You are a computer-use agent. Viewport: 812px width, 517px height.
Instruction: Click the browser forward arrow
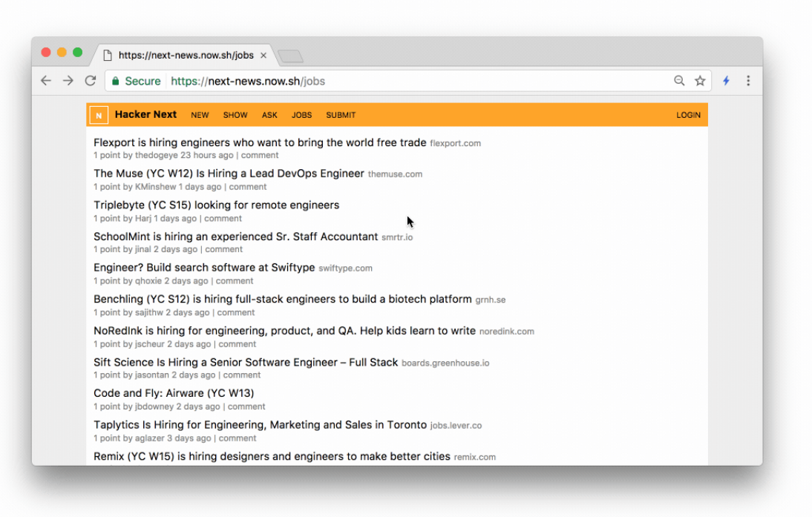(68, 81)
